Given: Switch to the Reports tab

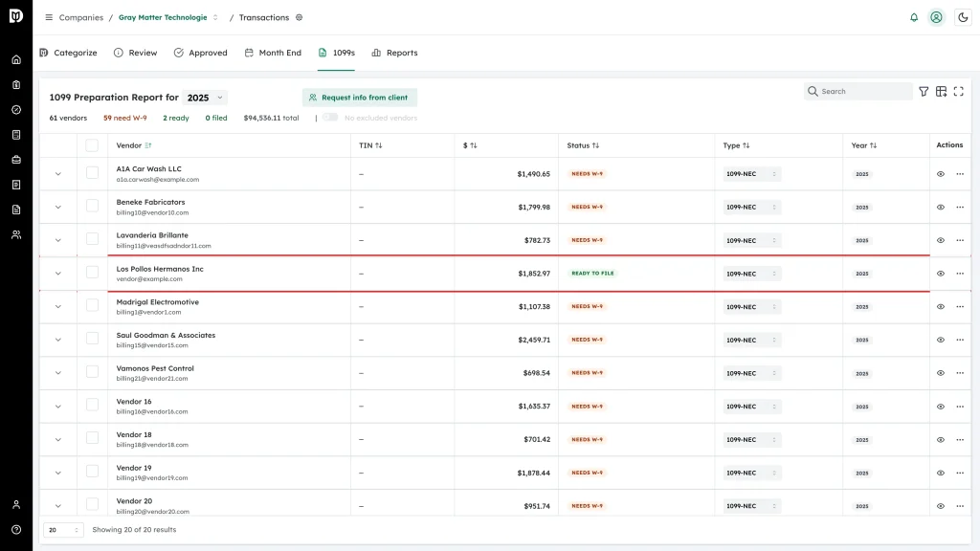Looking at the screenshot, I should point(394,54).
